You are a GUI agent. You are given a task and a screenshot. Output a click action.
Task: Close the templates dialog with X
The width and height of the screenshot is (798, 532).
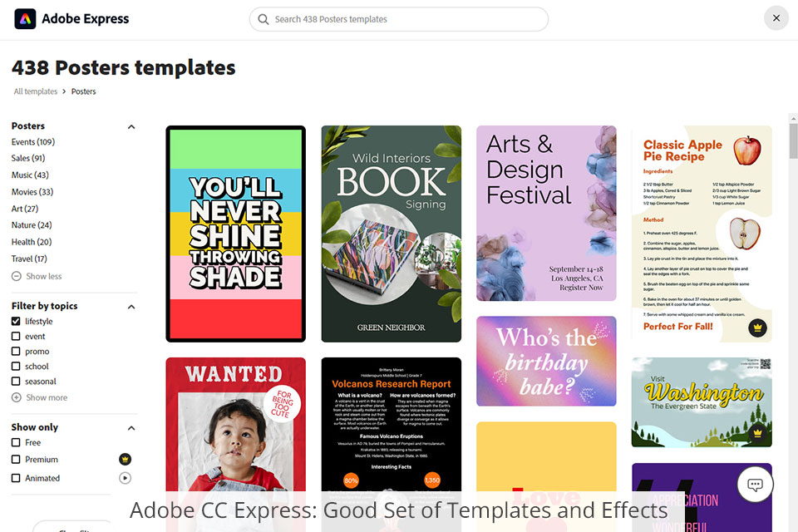click(x=776, y=17)
